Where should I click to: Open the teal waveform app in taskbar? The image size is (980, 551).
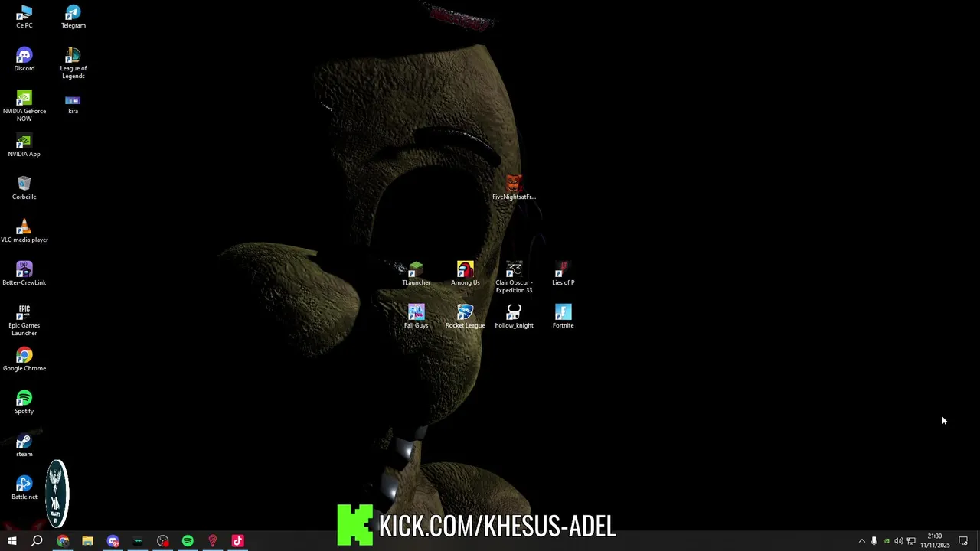coord(138,541)
